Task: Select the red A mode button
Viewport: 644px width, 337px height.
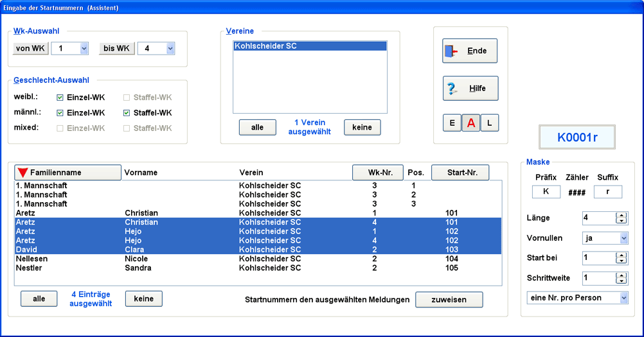Action: pyautogui.click(x=471, y=123)
